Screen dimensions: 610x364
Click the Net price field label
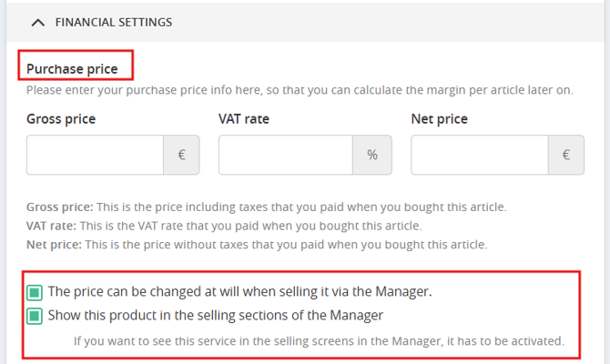440,118
